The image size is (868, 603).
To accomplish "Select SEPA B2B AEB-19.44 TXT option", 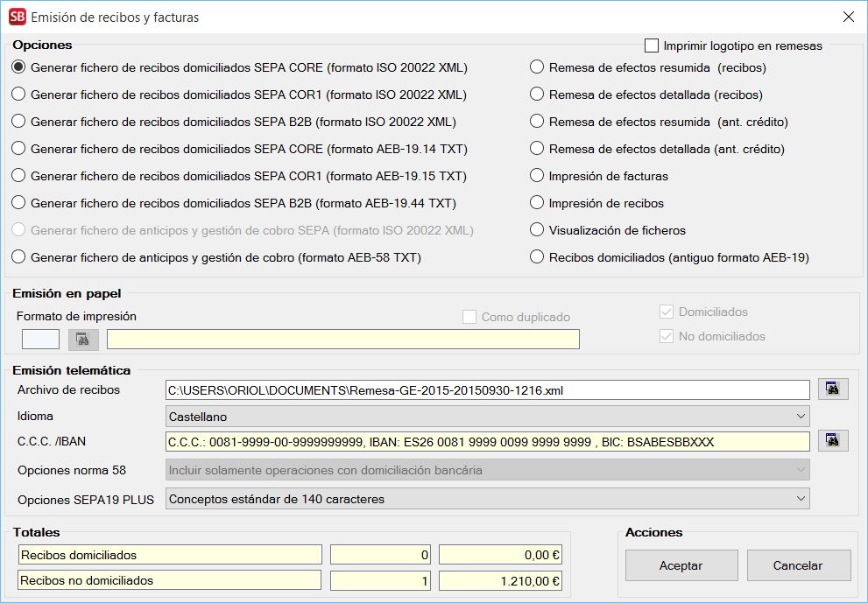I will [x=18, y=203].
